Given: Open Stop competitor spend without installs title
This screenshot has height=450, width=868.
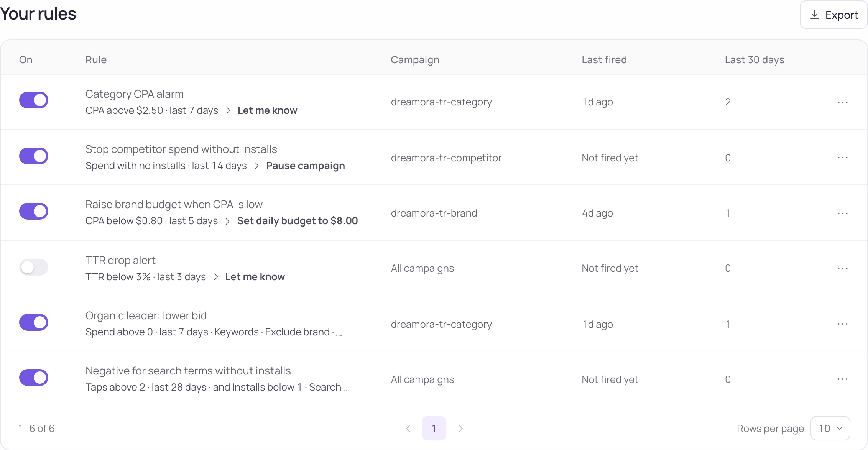Looking at the screenshot, I should point(181,149).
